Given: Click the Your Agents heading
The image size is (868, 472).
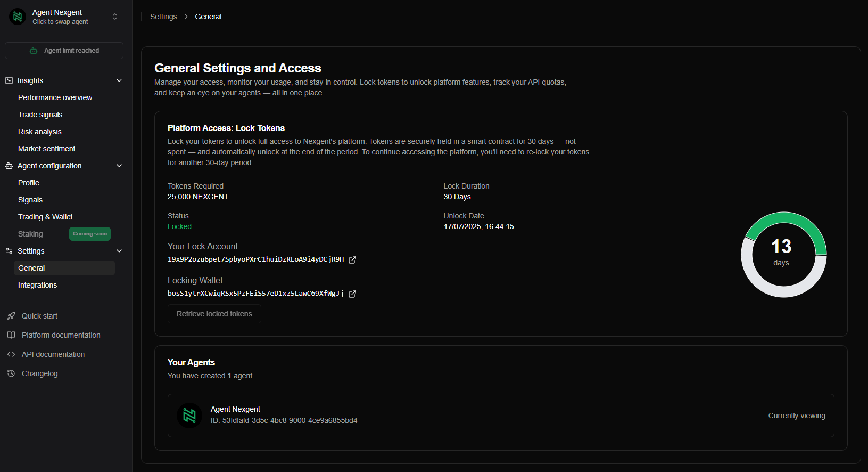Looking at the screenshot, I should point(191,362).
